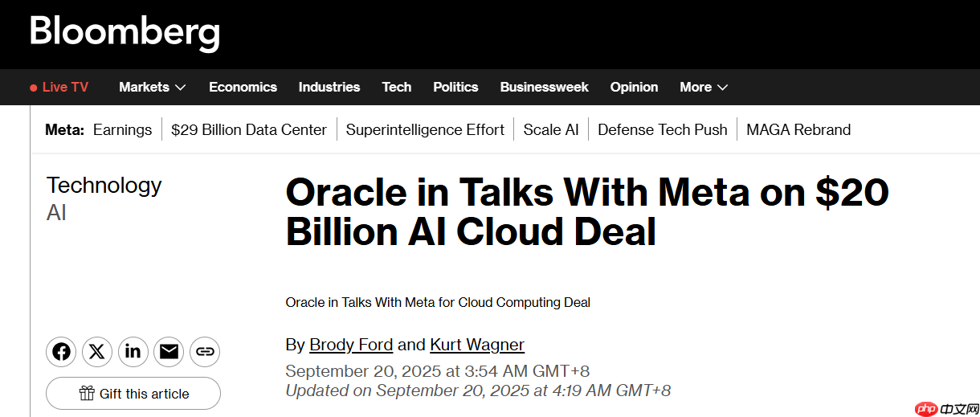
Task: Open the Businessweek section
Action: pos(544,87)
